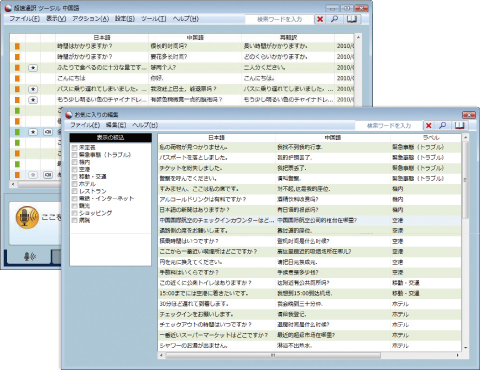Select row 日本語の新聞はありますか？

310,210
